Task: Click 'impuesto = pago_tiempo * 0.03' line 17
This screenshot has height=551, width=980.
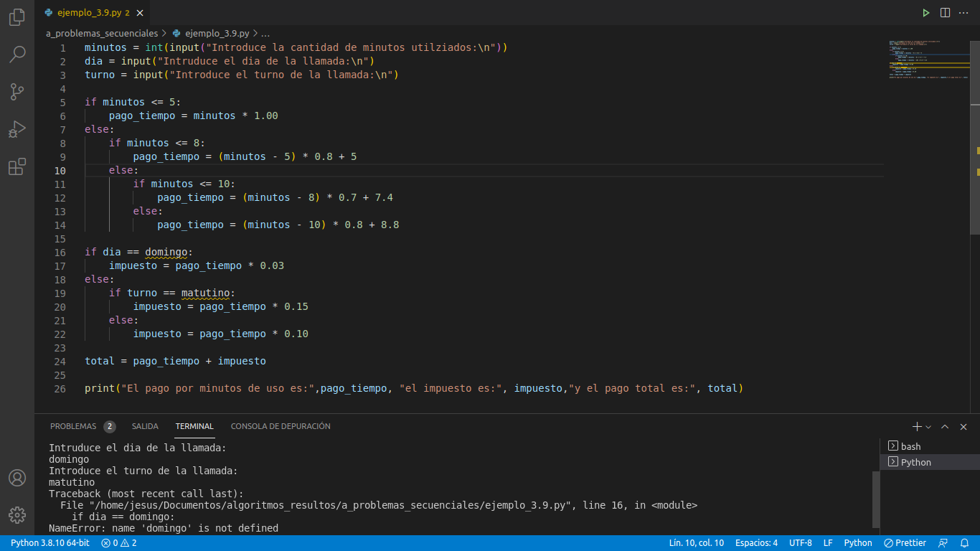Action: pyautogui.click(x=197, y=266)
